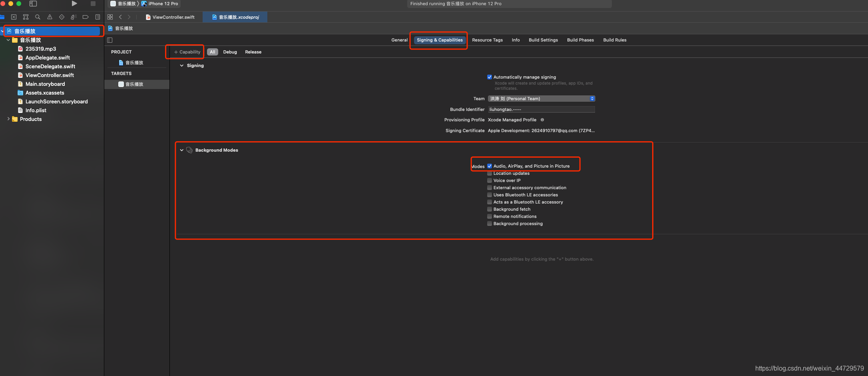
Task: Click the + Capability button
Action: click(187, 52)
